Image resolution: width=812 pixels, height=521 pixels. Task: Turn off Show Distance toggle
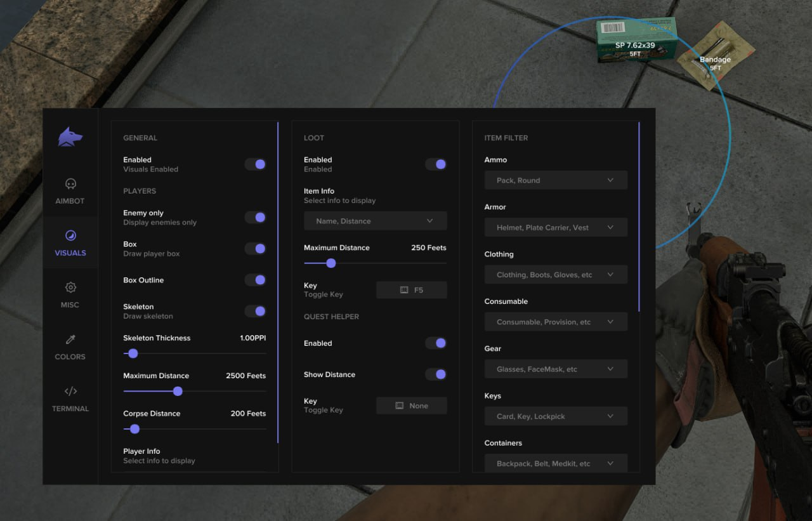(x=436, y=374)
